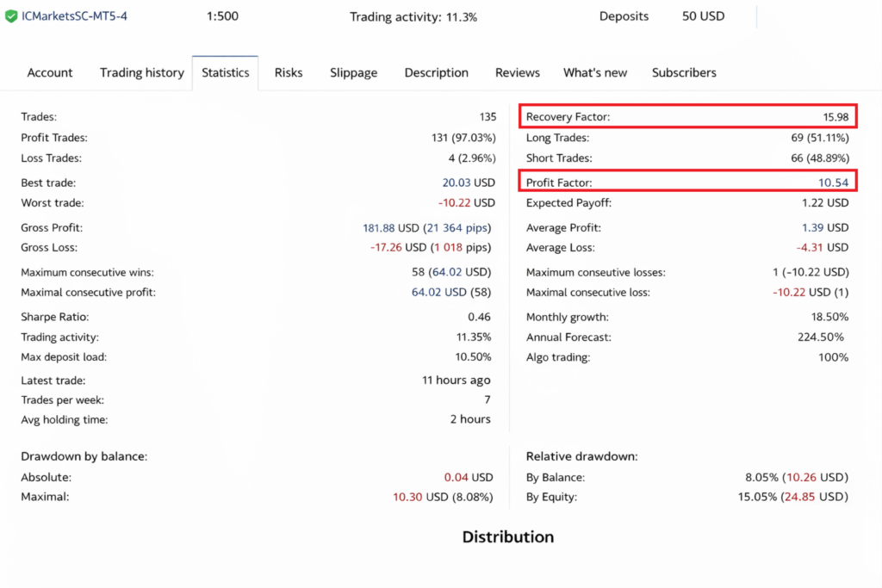Click the Profit Trades value 131 (97.03%)

coord(463,137)
